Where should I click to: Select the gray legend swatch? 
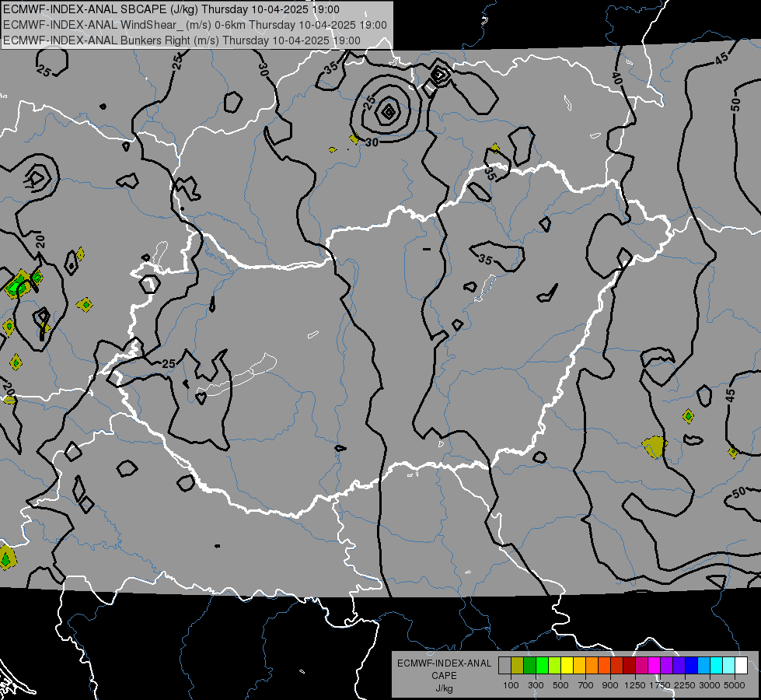[x=504, y=666]
